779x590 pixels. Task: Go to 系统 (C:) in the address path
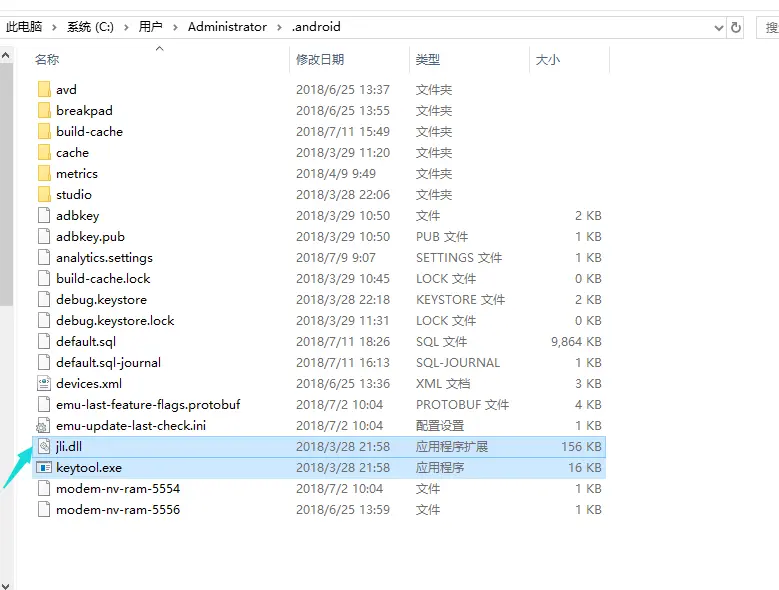[90, 27]
